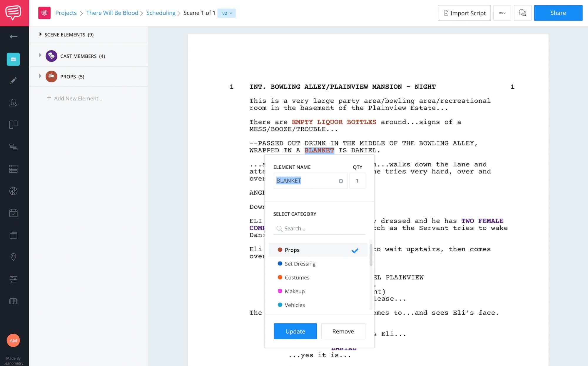588x366 pixels.
Task: Open There Will Be Blood breadcrumb link
Action: pos(112,13)
